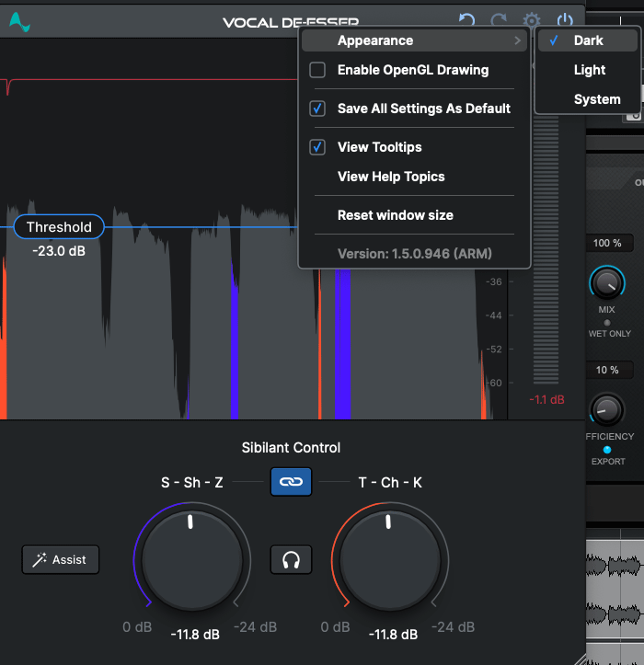The image size is (644, 665).
Task: Click the -1.1 dB meter readout
Action: click(x=546, y=399)
